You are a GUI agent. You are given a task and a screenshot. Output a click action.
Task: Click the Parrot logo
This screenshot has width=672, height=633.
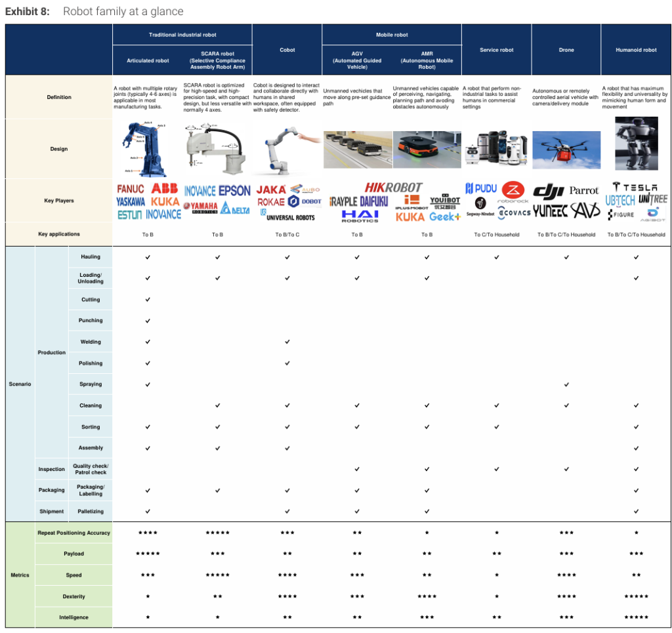click(x=583, y=191)
